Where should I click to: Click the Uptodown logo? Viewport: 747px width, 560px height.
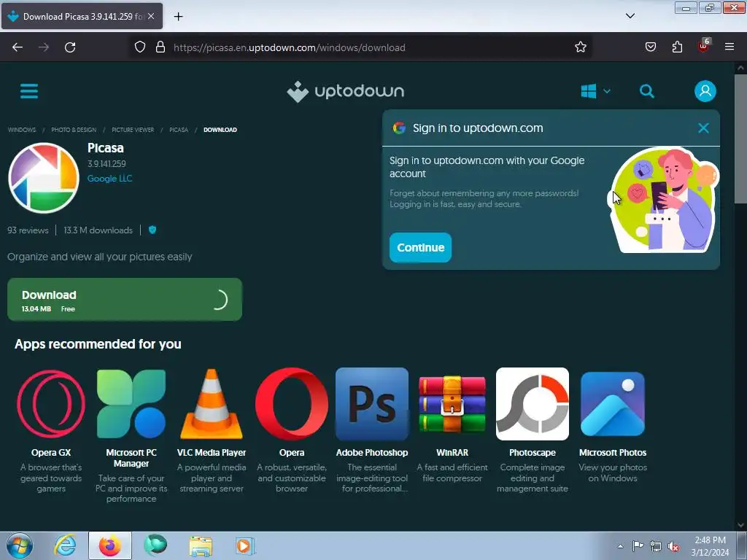tap(345, 91)
